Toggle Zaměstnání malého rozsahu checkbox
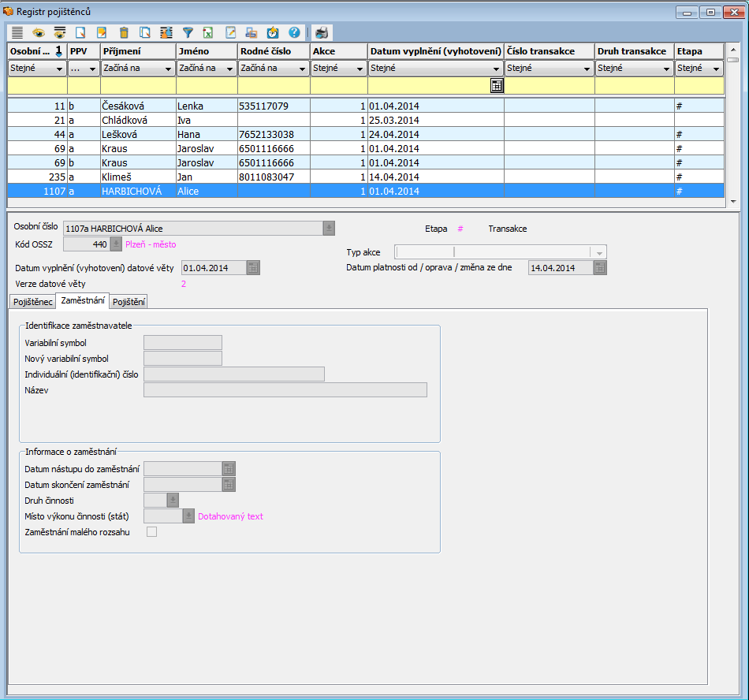Image resolution: width=749 pixels, height=700 pixels. click(x=152, y=532)
